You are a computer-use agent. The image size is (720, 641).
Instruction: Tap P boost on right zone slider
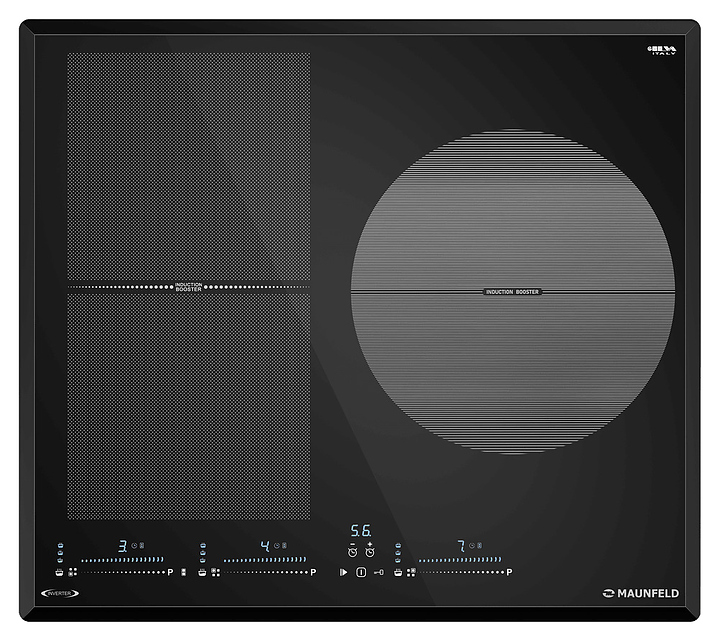coord(509,572)
